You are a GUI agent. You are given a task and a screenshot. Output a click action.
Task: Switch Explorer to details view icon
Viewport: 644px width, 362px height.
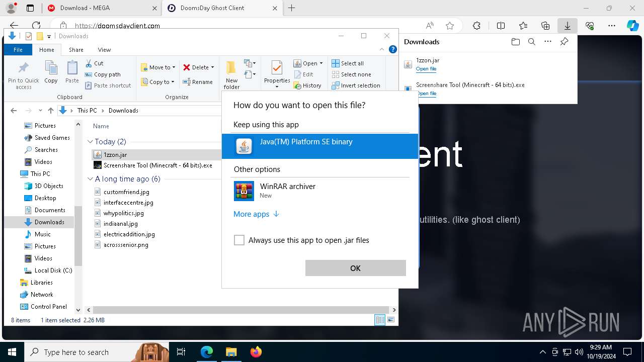tap(380, 320)
